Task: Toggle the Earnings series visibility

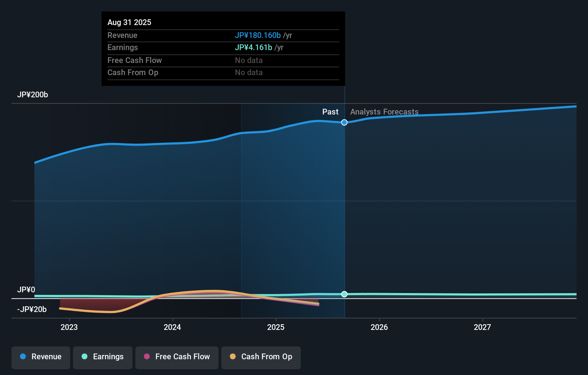Action: (103, 357)
